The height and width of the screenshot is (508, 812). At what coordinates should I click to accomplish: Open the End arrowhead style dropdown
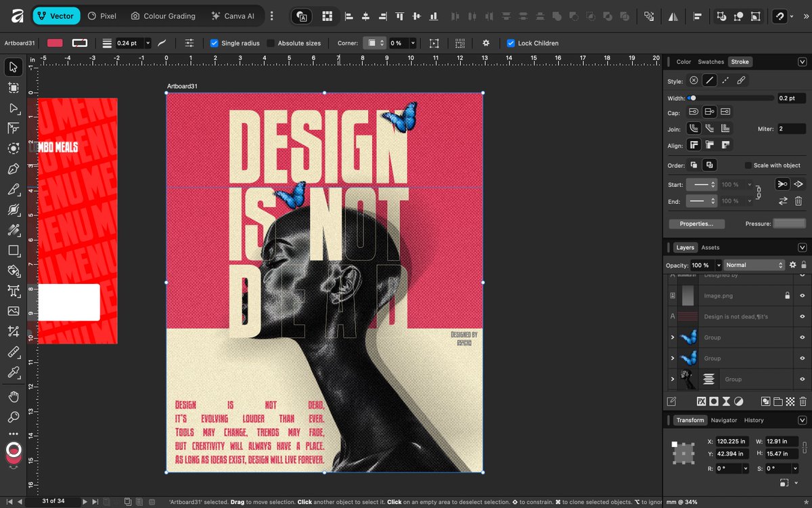701,201
